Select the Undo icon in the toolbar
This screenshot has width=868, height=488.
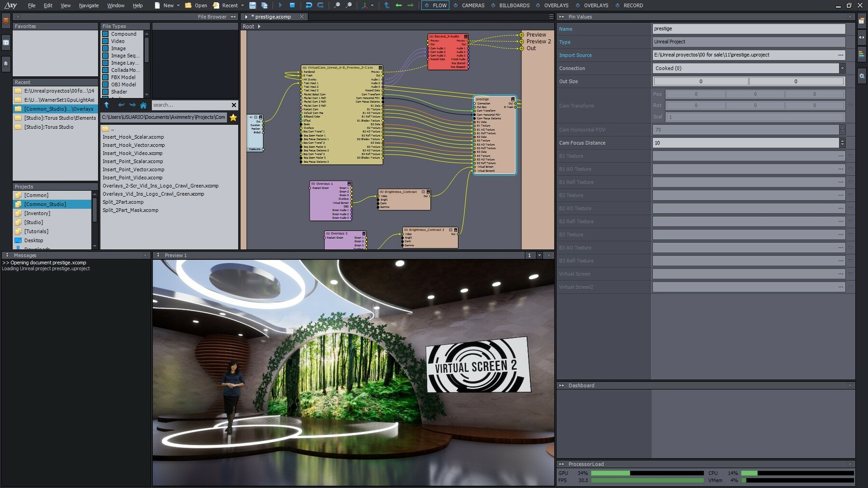tap(309, 5)
